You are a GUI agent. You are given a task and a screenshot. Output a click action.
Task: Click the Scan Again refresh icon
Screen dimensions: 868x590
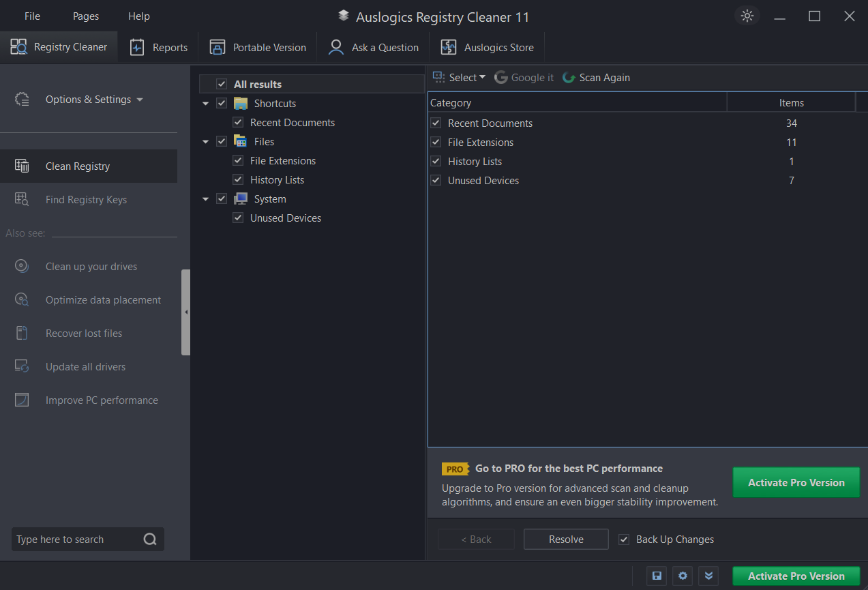[569, 78]
